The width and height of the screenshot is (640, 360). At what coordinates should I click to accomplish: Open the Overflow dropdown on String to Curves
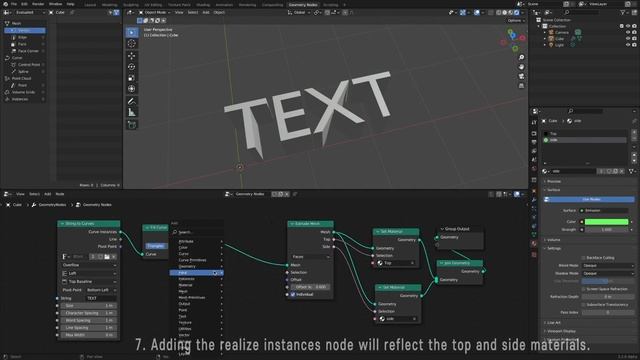[x=89, y=265]
